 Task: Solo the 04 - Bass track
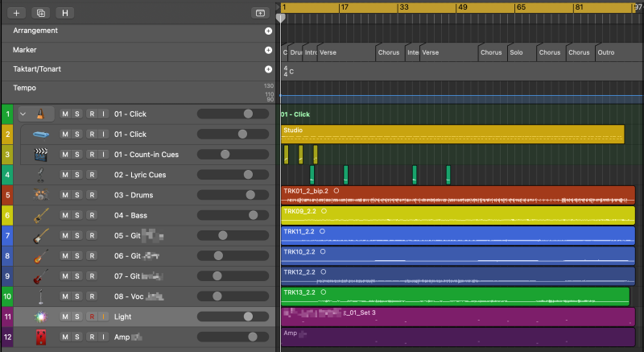click(x=77, y=215)
